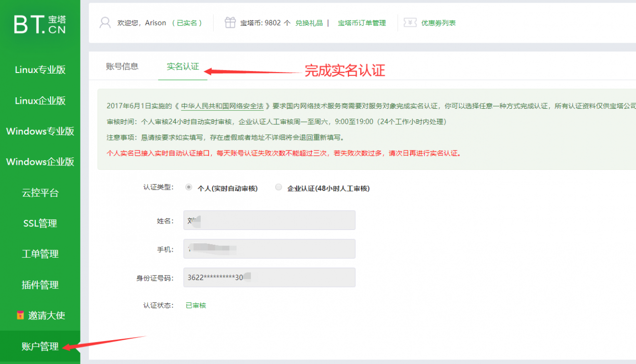Click the red envelope icon beside 邀请大使

(x=20, y=315)
